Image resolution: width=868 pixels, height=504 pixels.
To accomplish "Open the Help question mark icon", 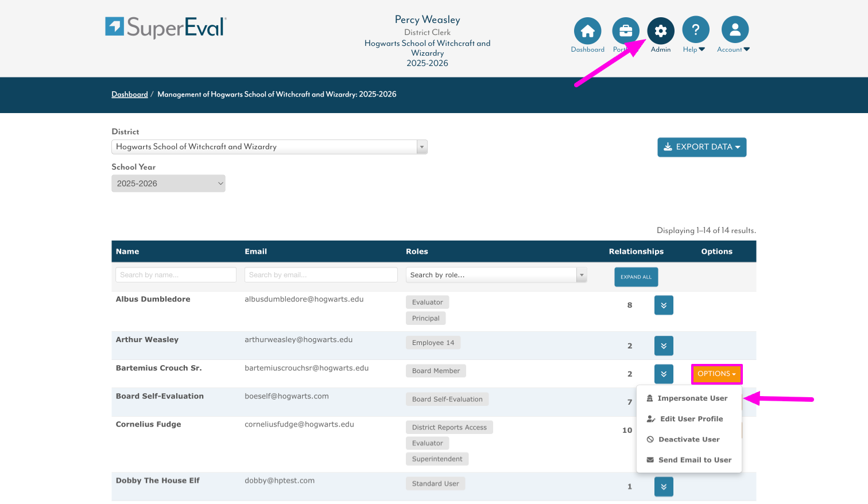I will coord(695,29).
